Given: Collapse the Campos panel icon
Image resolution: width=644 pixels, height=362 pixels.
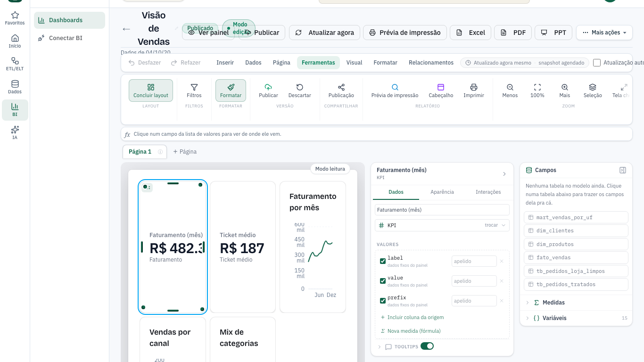Looking at the screenshot, I should pyautogui.click(x=623, y=170).
